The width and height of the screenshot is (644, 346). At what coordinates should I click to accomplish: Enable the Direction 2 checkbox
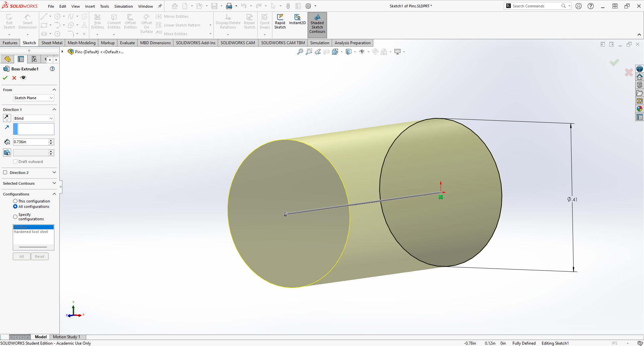click(x=5, y=173)
